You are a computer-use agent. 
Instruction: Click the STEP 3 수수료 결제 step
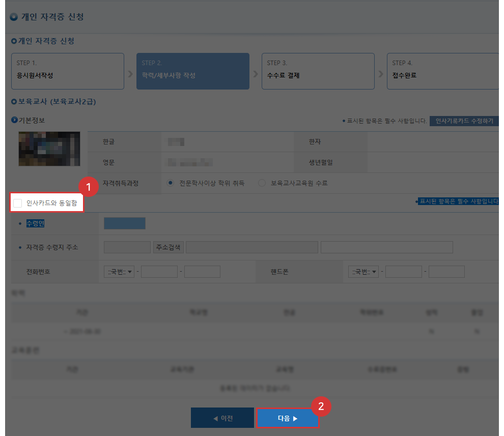click(318, 71)
